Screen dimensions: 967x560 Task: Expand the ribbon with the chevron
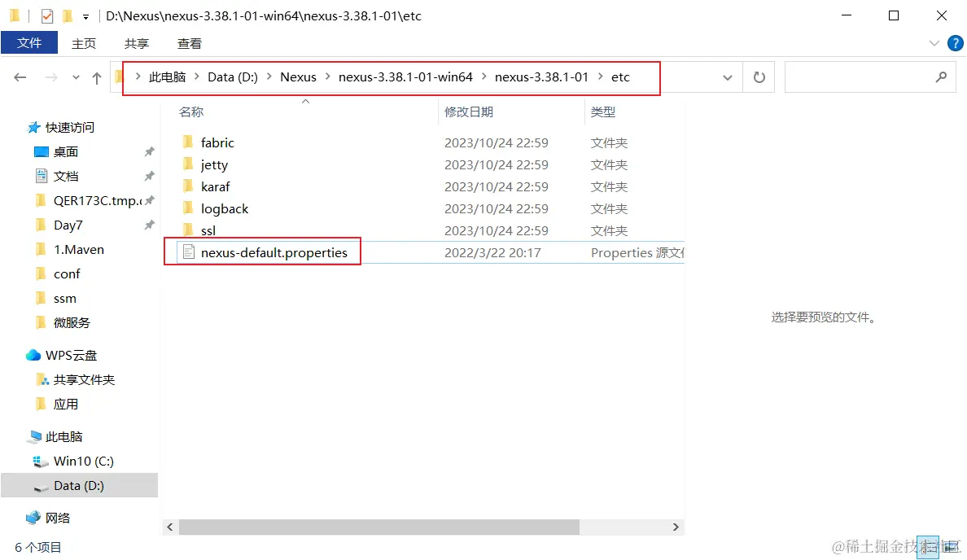[934, 43]
